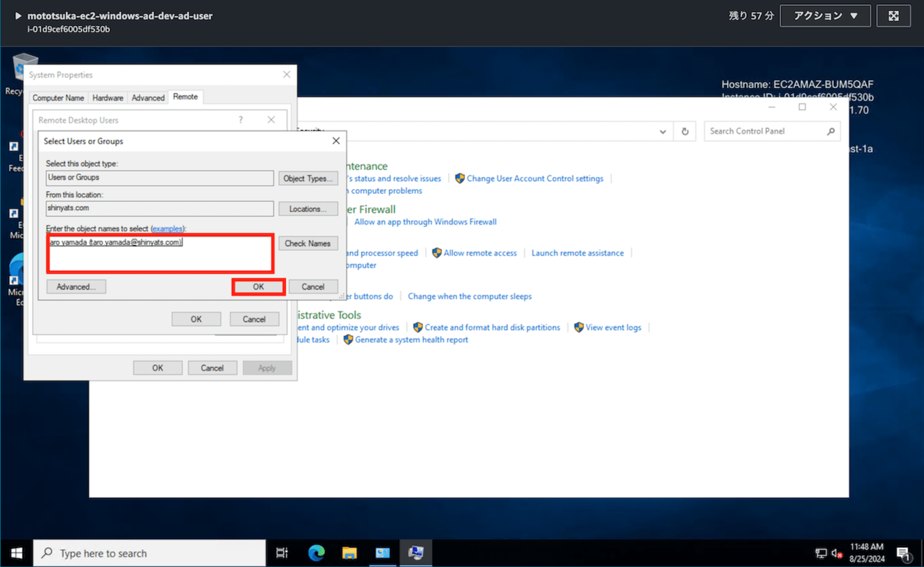
Task: Click OK to confirm user selection
Action: tap(258, 286)
